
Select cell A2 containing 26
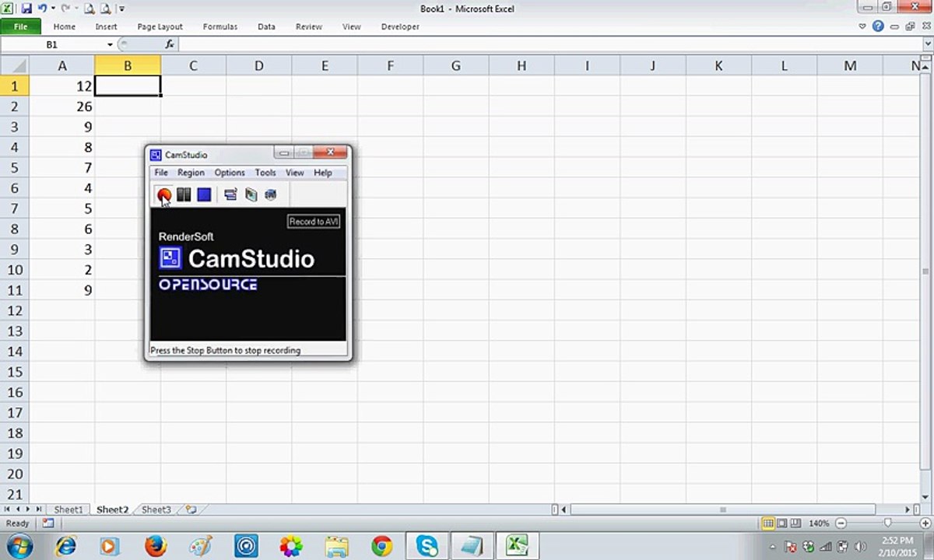61,107
